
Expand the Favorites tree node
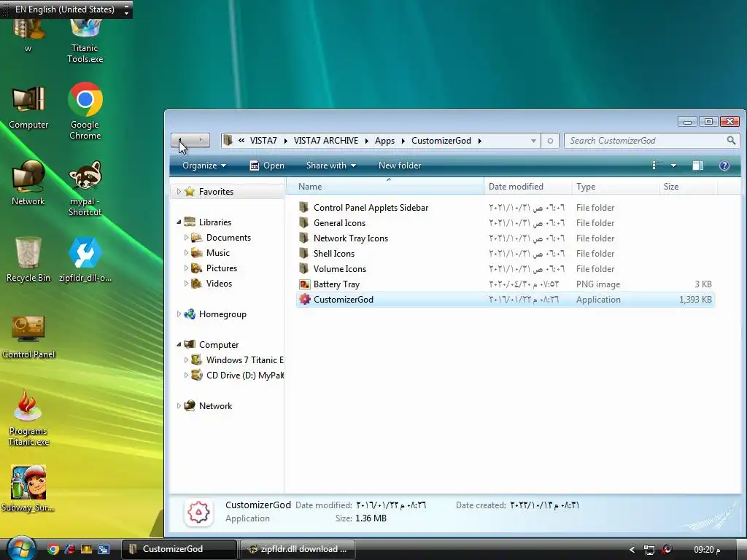179,192
